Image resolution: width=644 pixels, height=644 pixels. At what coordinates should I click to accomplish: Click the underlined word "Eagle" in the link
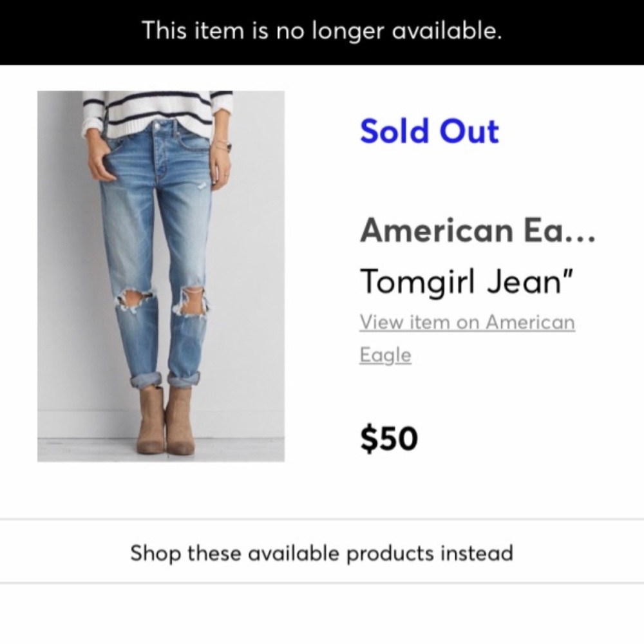(x=384, y=354)
